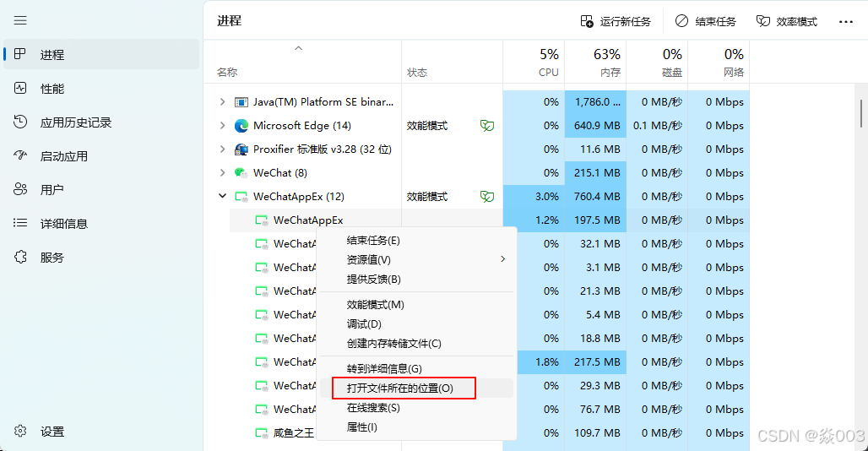Sort by the 内存 63% column header
The width and height of the screenshot is (868, 451).
click(x=595, y=62)
